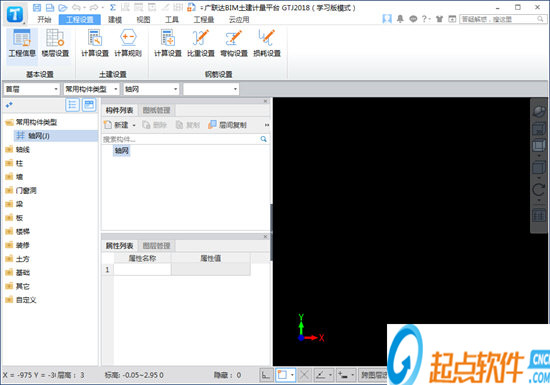Click the rotate view icon on the canvas sidebar

pyautogui.click(x=539, y=190)
